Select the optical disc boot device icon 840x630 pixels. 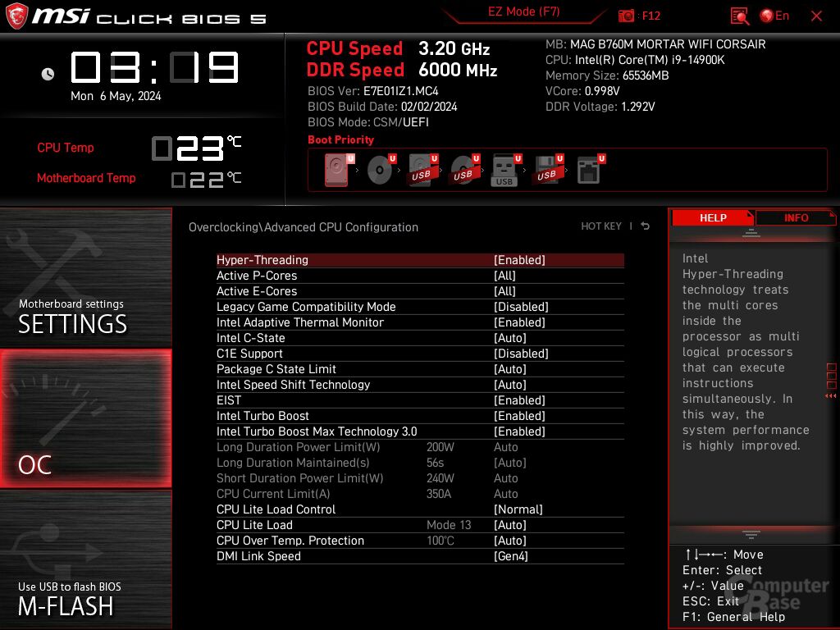pos(381,169)
